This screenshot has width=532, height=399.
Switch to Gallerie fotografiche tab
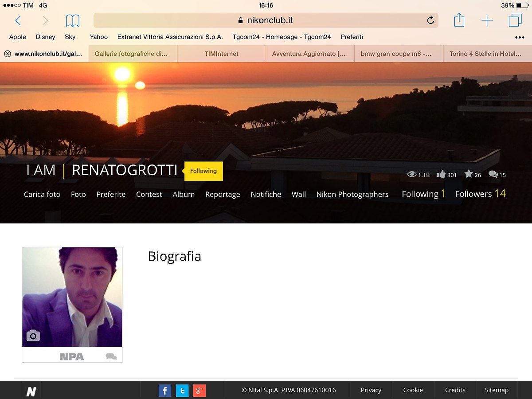point(133,54)
